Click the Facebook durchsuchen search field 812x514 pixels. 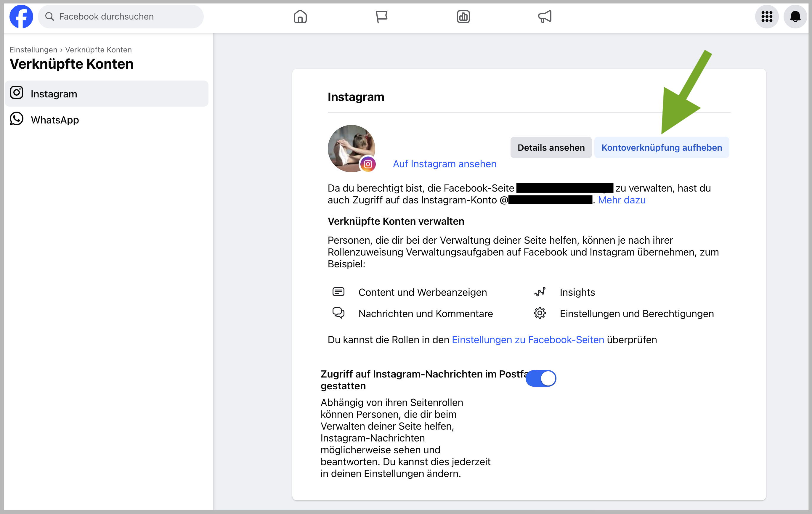coord(121,17)
